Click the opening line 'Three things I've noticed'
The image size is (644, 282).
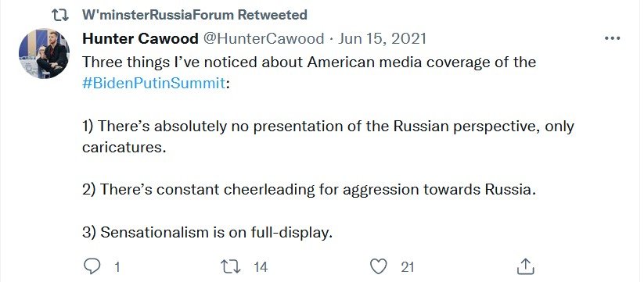[309, 62]
